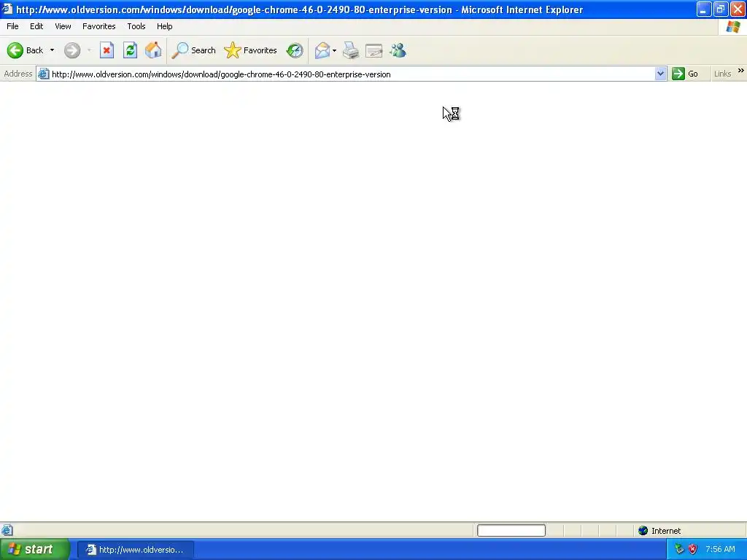Expand the Address bar dropdown list

click(x=660, y=74)
